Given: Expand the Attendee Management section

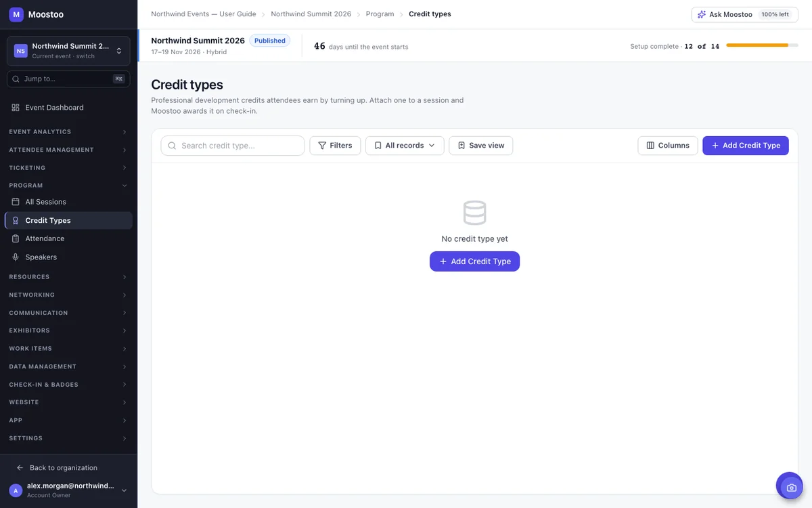Looking at the screenshot, I should tap(68, 150).
